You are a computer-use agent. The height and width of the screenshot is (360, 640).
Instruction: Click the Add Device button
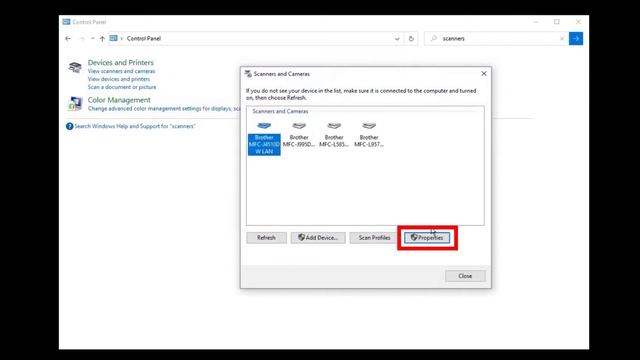coord(318,238)
